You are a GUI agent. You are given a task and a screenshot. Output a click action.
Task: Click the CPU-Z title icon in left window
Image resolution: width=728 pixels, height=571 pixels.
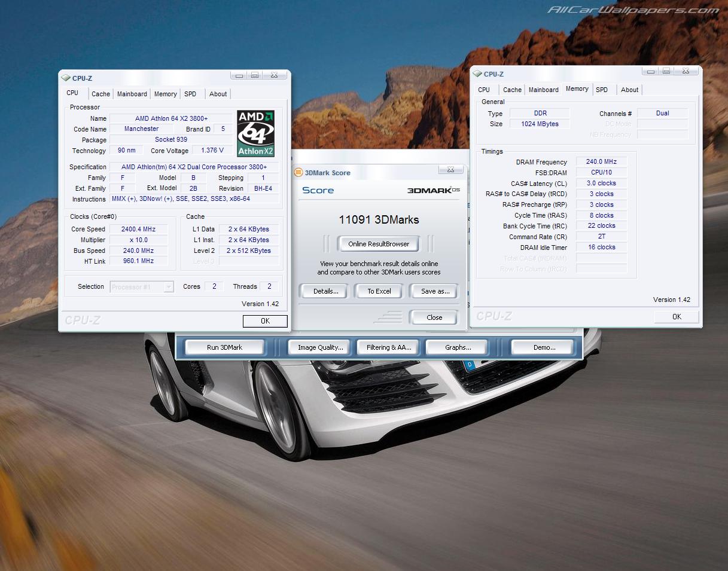[66, 78]
